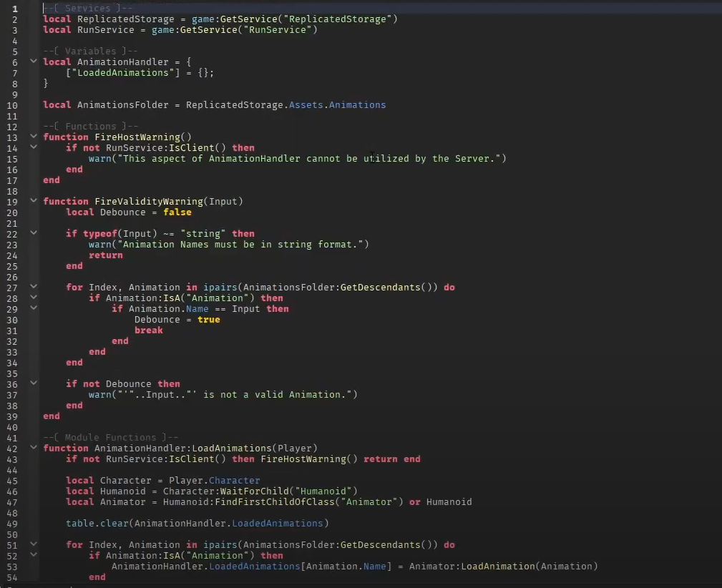Image resolution: width=722 pixels, height=588 pixels.
Task: Click the Assets property on line 10
Action: point(306,104)
